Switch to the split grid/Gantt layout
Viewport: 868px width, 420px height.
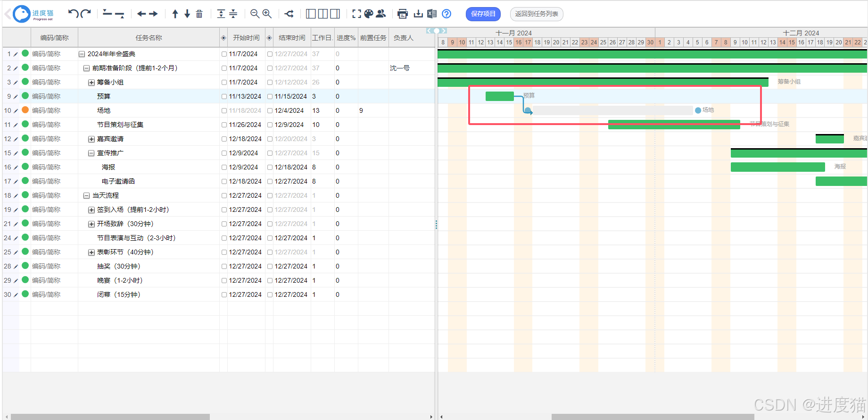pos(323,14)
